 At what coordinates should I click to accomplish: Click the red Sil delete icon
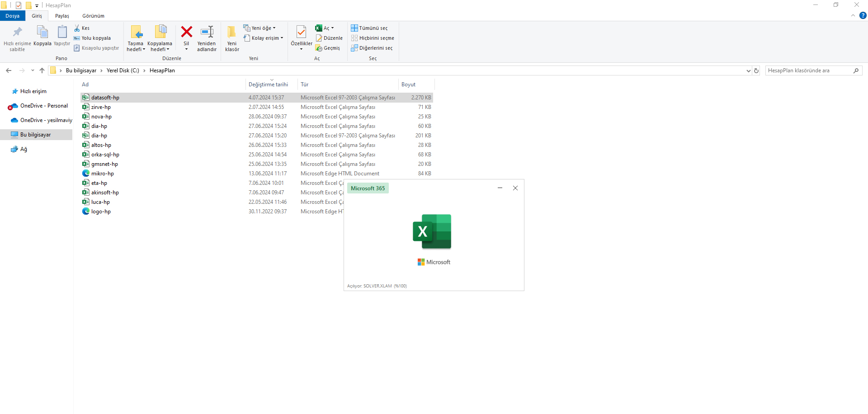tap(186, 32)
